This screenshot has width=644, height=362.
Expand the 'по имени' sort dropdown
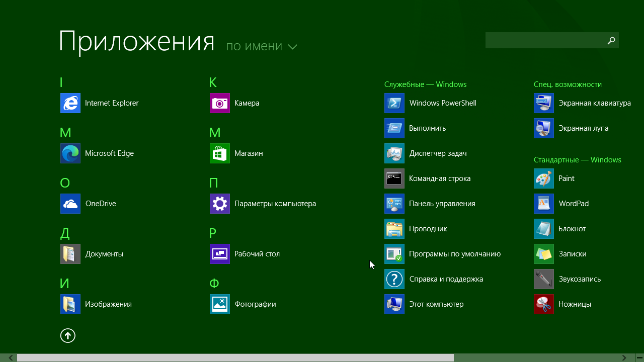pyautogui.click(x=262, y=46)
